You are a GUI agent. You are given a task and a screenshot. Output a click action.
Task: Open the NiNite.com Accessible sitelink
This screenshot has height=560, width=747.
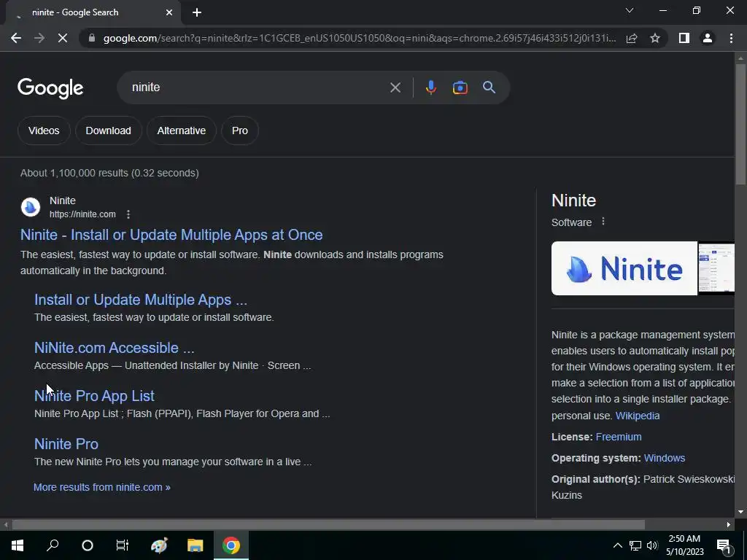pos(115,348)
